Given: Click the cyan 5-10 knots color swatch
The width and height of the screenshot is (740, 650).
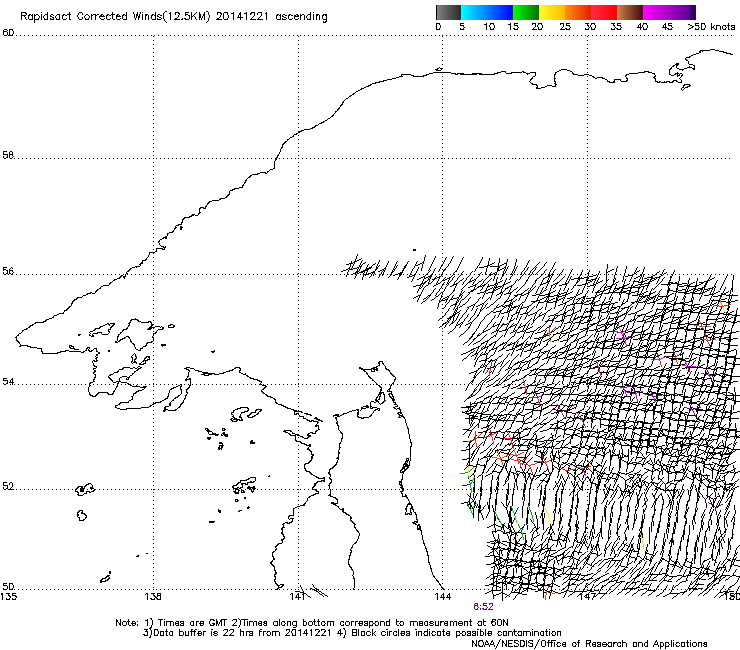Looking at the screenshot, I should click(x=473, y=12).
